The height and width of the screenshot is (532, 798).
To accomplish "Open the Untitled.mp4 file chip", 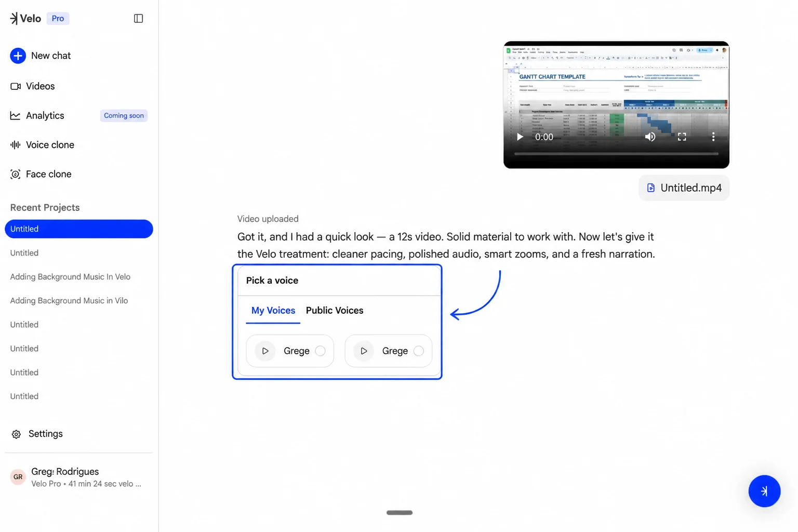I will pyautogui.click(x=684, y=188).
